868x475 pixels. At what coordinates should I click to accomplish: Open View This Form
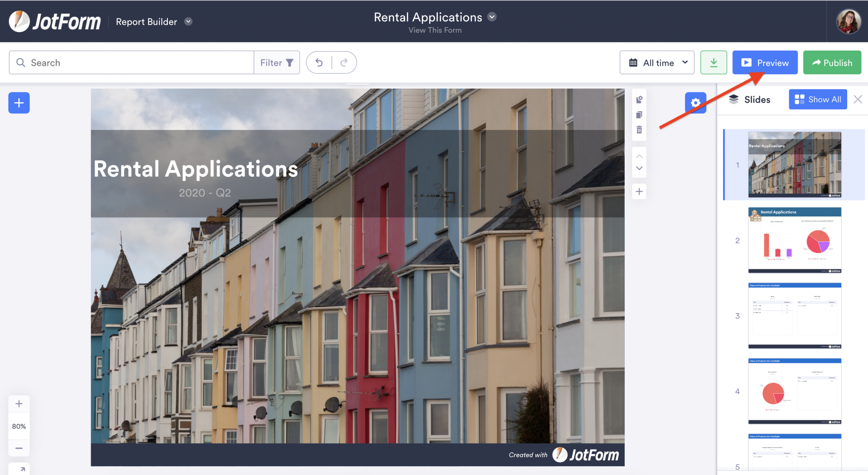tap(435, 30)
